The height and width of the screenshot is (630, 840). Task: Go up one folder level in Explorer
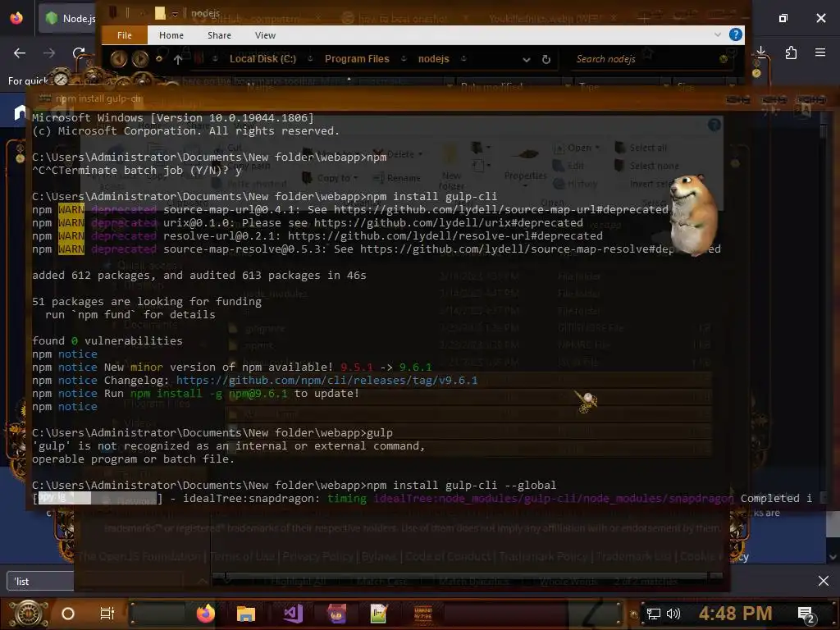[x=178, y=59]
